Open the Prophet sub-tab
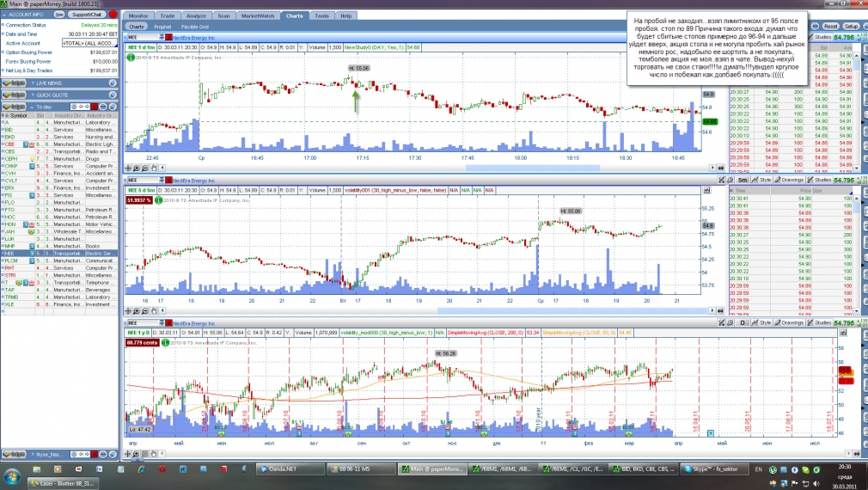The height and width of the screenshot is (490, 868). pos(162,27)
